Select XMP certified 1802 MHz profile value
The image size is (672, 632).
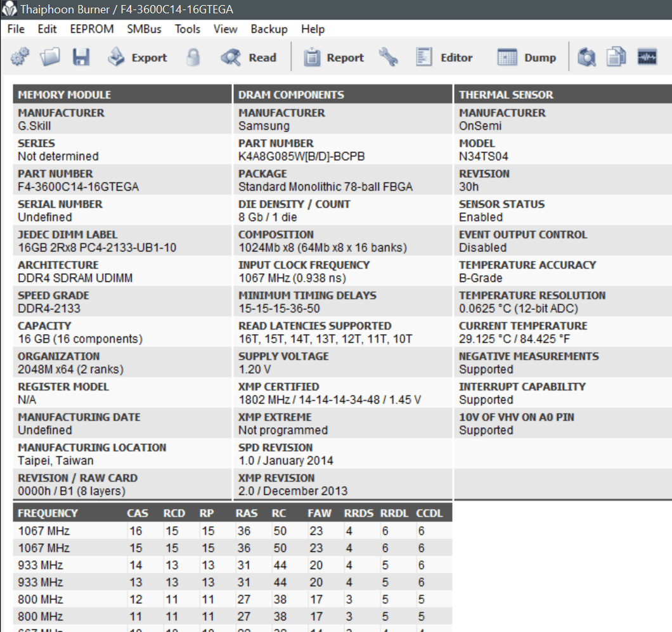tap(330, 400)
